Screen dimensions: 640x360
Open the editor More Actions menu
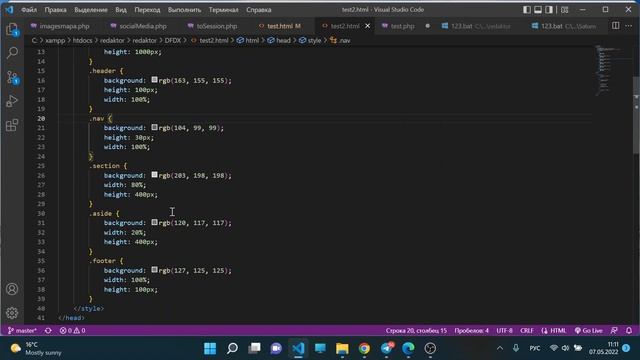[x=629, y=26]
